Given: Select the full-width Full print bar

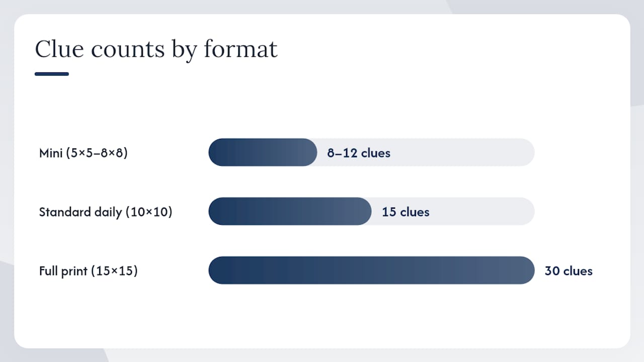Looking at the screenshot, I should click(x=371, y=270).
